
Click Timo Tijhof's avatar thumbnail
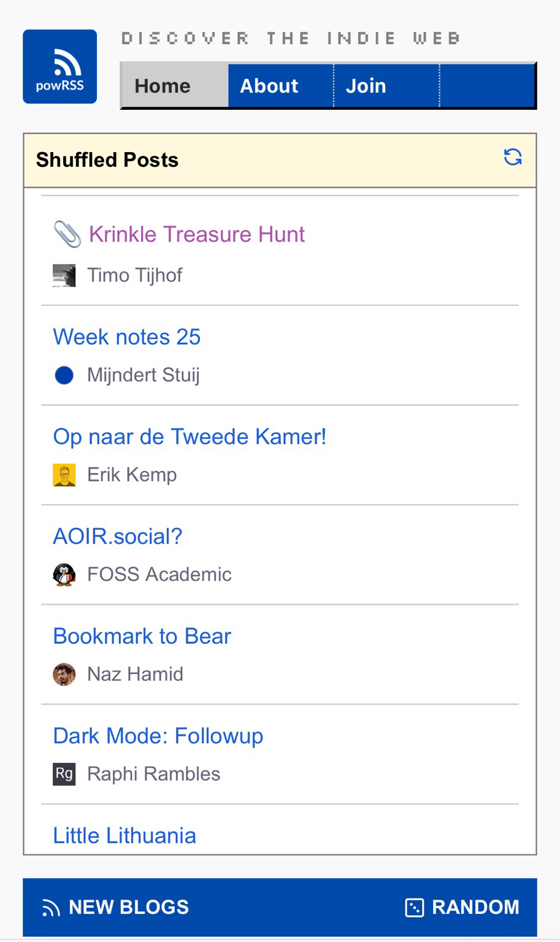(64, 275)
